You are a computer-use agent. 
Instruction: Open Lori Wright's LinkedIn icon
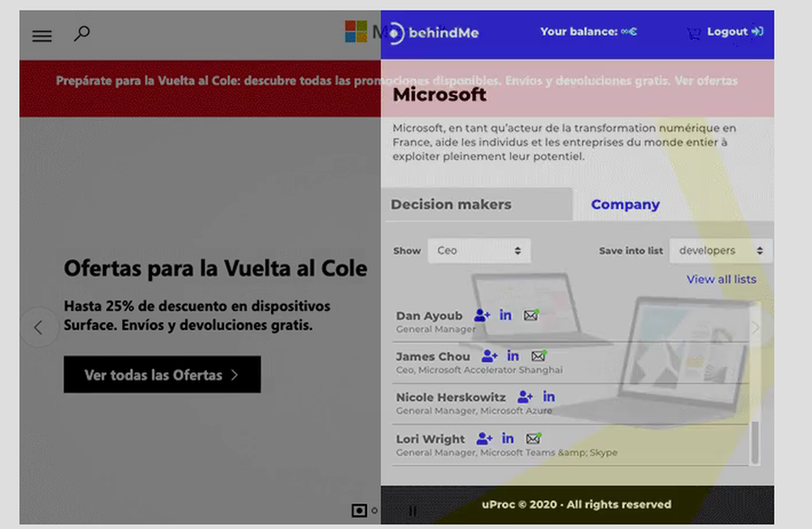point(508,438)
